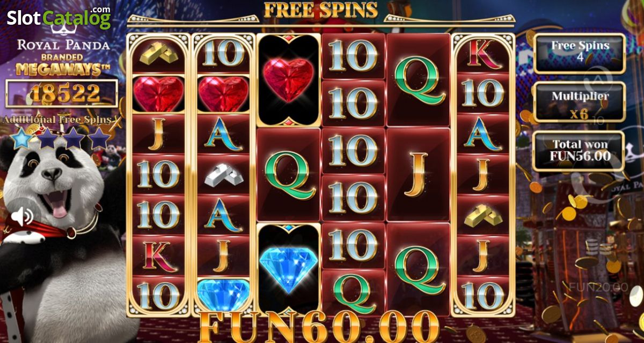Click the Multiplier x6 panel
Viewport: 644px width, 343px height.
(x=579, y=103)
